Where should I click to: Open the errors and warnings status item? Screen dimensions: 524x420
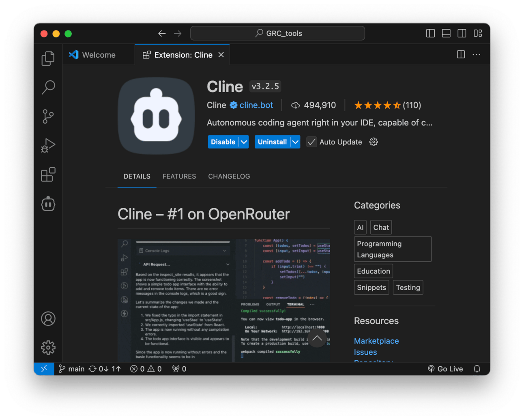(x=146, y=368)
